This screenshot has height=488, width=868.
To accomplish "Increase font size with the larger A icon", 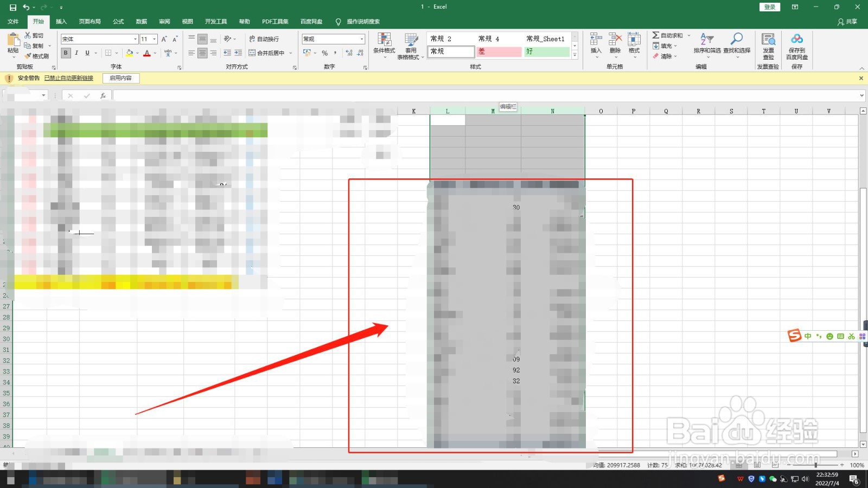I will tap(164, 39).
